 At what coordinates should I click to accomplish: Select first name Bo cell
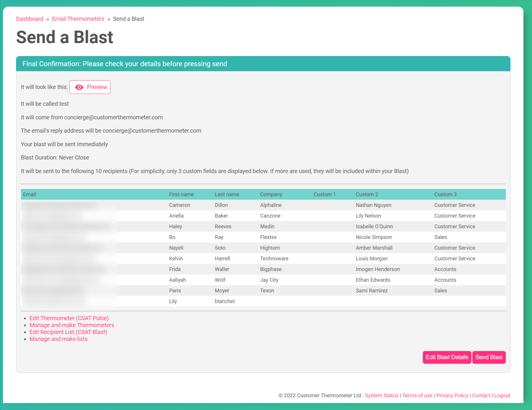172,237
